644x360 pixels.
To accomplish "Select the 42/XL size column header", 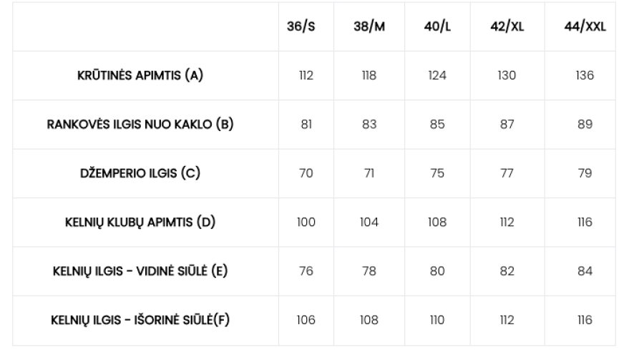I will click(x=507, y=26).
